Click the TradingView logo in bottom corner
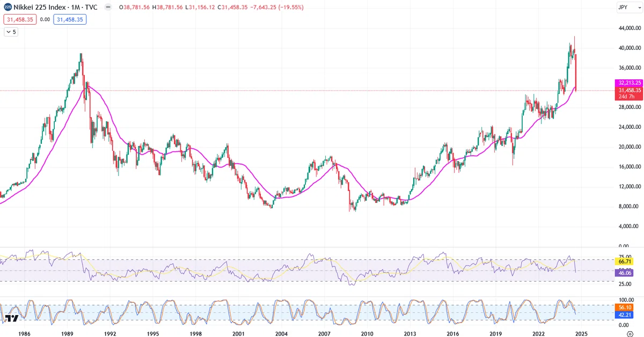Image resolution: width=644 pixels, height=337 pixels. [x=13, y=318]
